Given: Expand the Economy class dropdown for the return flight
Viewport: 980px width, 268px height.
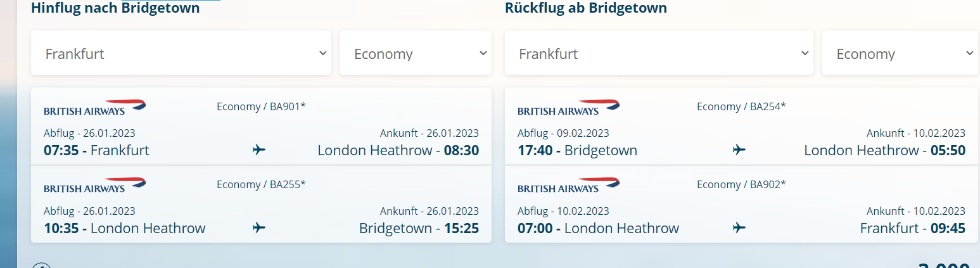Looking at the screenshot, I should pos(900,53).
